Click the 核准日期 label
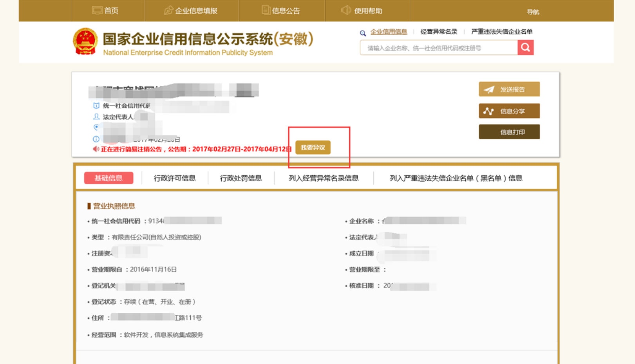This screenshot has height=364, width=635. pyautogui.click(x=362, y=286)
